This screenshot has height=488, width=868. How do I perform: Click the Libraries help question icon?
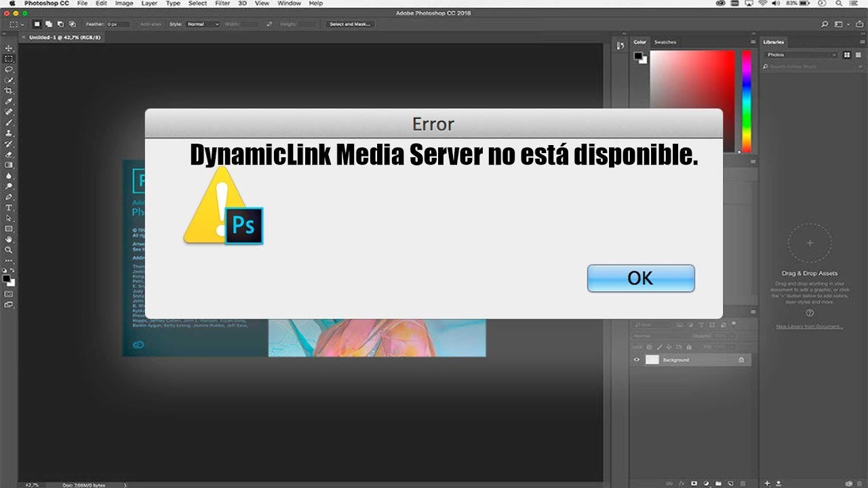pos(810,313)
